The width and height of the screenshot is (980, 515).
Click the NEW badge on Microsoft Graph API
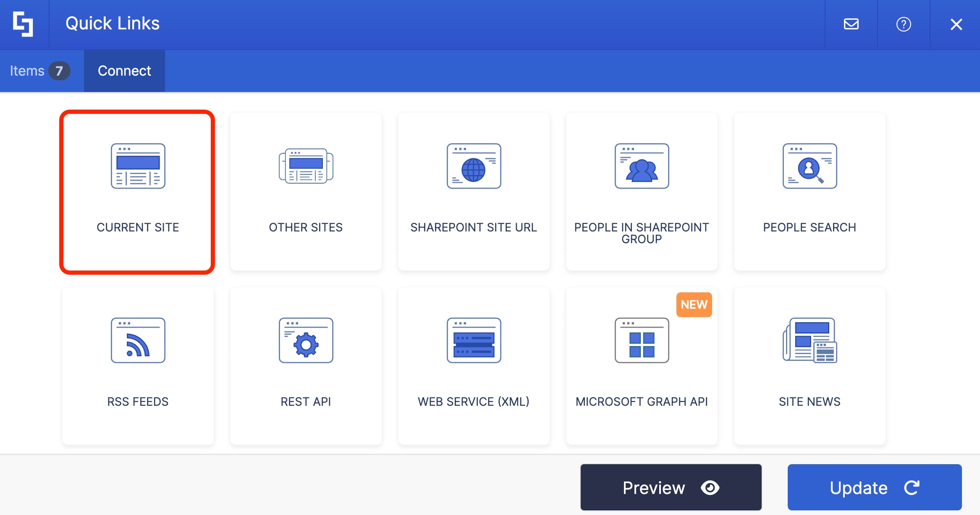694,305
